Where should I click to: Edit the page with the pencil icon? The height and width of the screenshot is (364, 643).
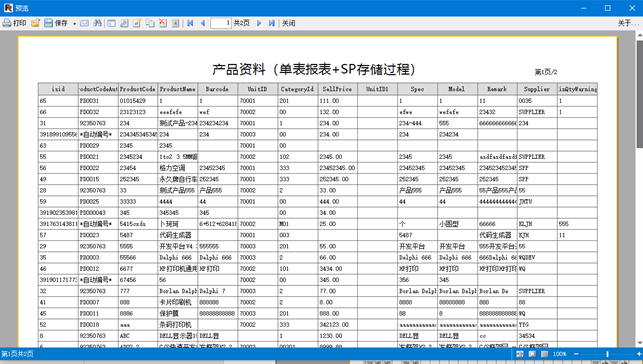137,23
